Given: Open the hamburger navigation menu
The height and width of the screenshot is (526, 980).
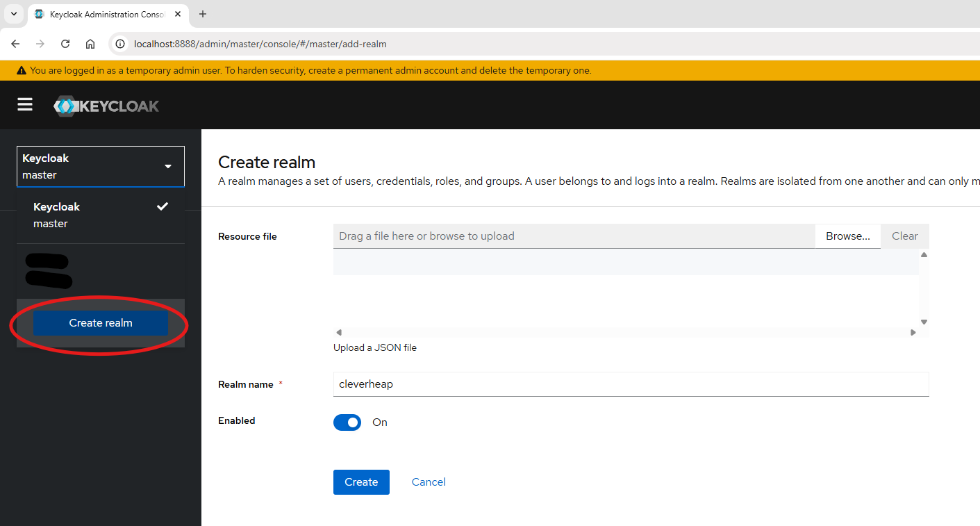Looking at the screenshot, I should [25, 104].
